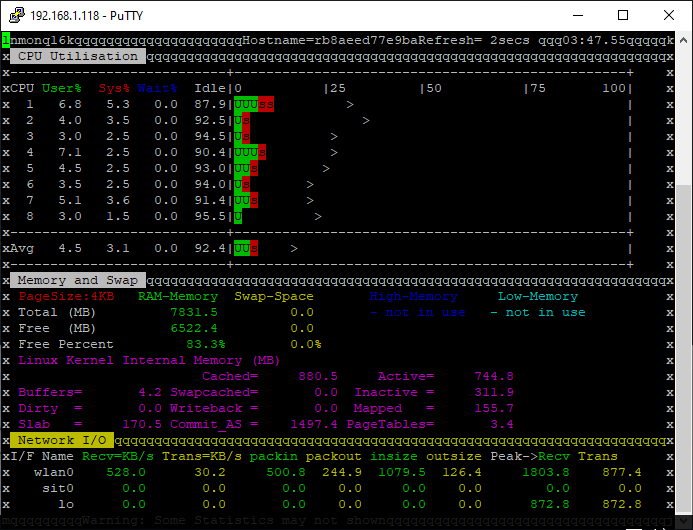This screenshot has width=693, height=530.
Task: Click the Active value 744.8
Action: [494, 376]
